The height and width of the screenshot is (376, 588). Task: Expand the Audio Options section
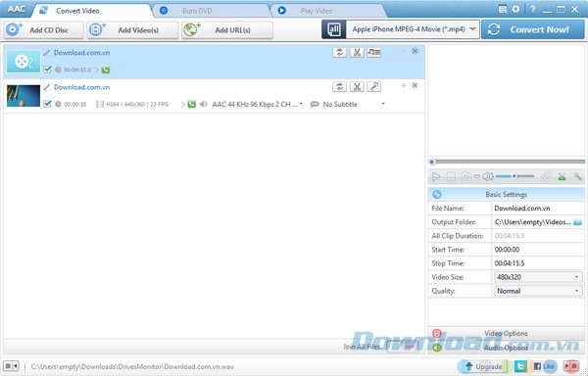pyautogui.click(x=507, y=348)
